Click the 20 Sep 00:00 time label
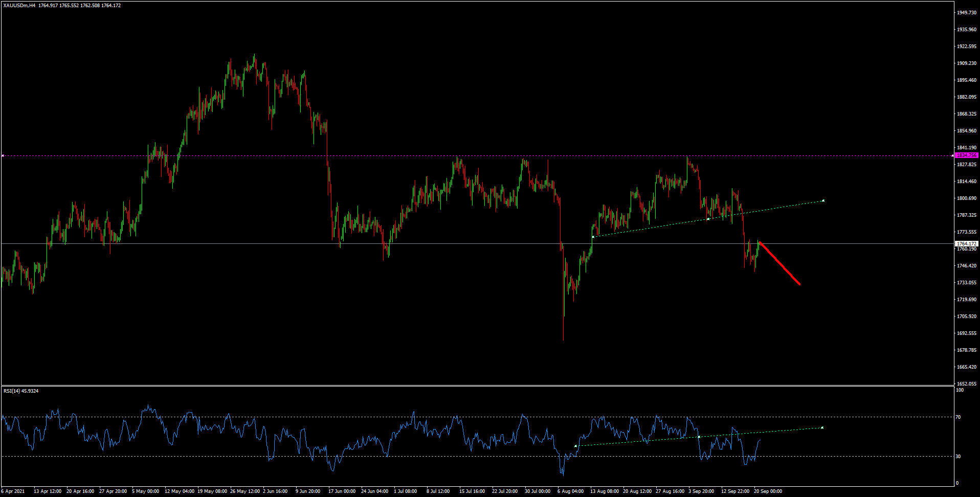Image resolution: width=980 pixels, height=497 pixels. (768, 491)
